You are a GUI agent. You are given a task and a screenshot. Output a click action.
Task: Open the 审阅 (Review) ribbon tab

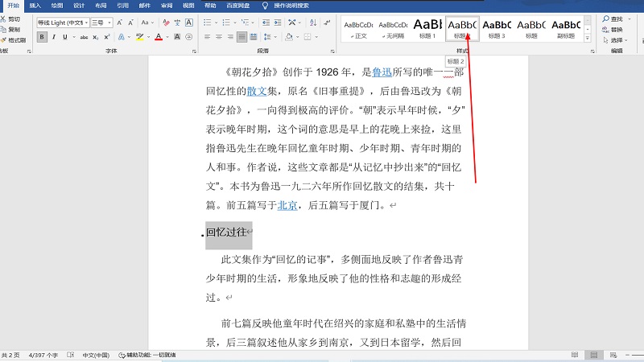pyautogui.click(x=166, y=5)
